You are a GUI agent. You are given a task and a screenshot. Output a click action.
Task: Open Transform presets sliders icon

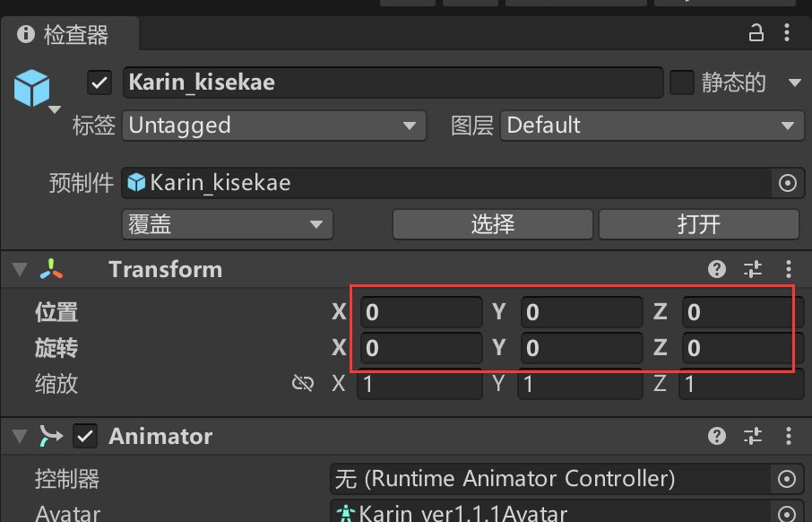(753, 269)
